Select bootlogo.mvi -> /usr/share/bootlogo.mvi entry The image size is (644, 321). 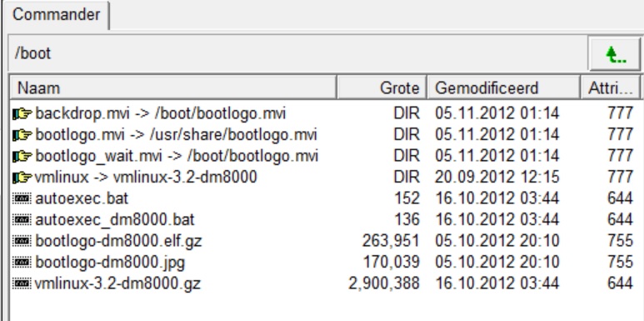point(176,135)
